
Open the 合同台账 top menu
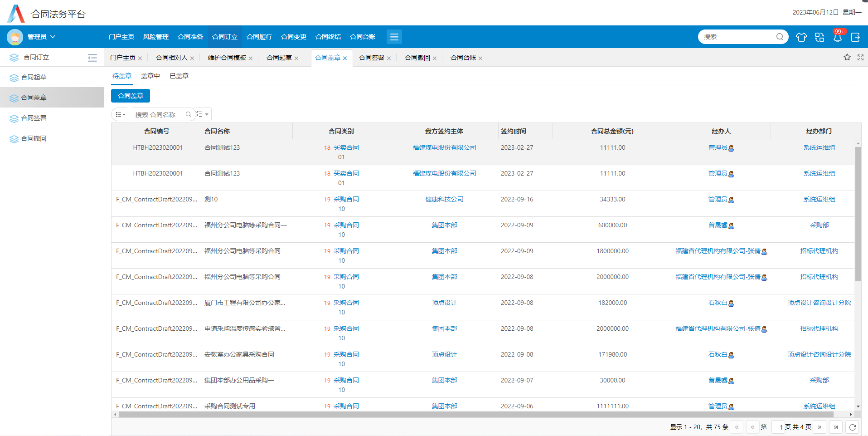click(363, 37)
